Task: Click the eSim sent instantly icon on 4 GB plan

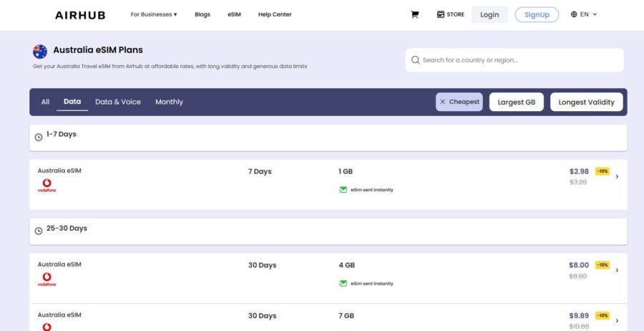Action: 343,284
